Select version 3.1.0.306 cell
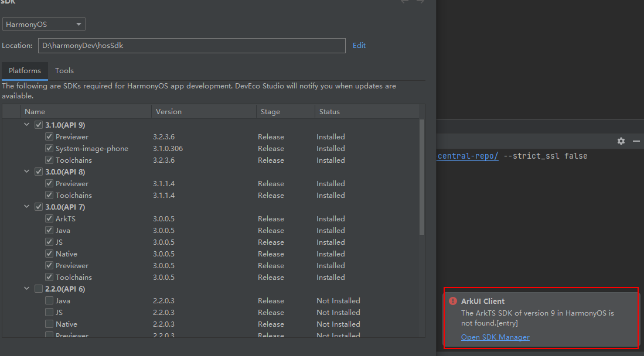Image resolution: width=644 pixels, height=356 pixels. (x=168, y=148)
